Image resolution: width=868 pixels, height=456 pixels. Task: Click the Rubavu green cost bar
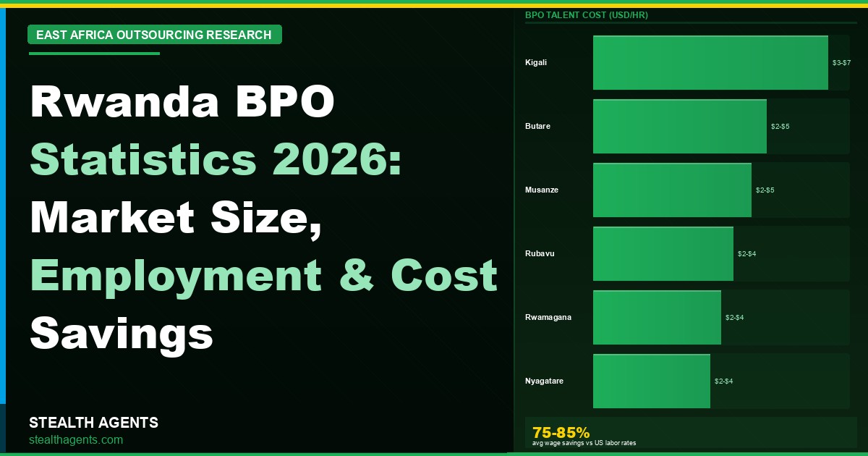click(663, 253)
